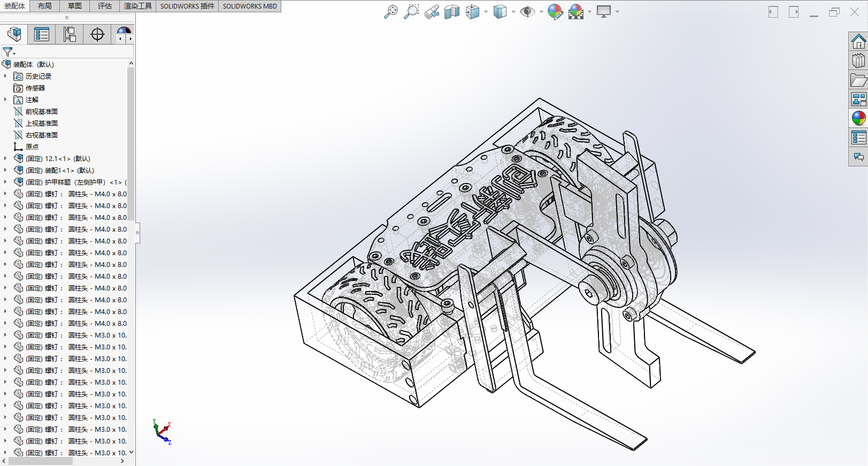This screenshot has width=868, height=466.
Task: Toggle the right split-panel window button
Action: (794, 12)
